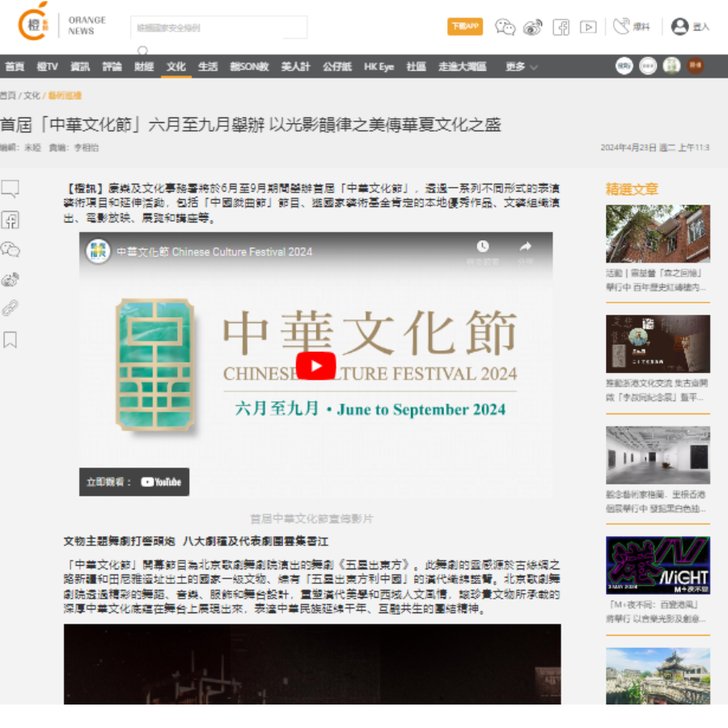Click the search magnifier icon below search box

pos(142,49)
